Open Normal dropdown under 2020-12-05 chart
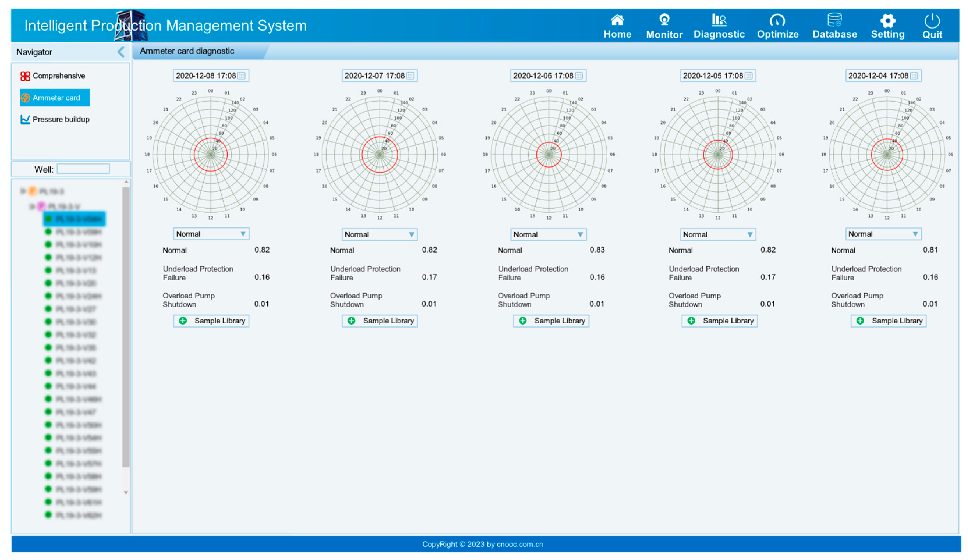This screenshot has width=968, height=560. tap(718, 234)
